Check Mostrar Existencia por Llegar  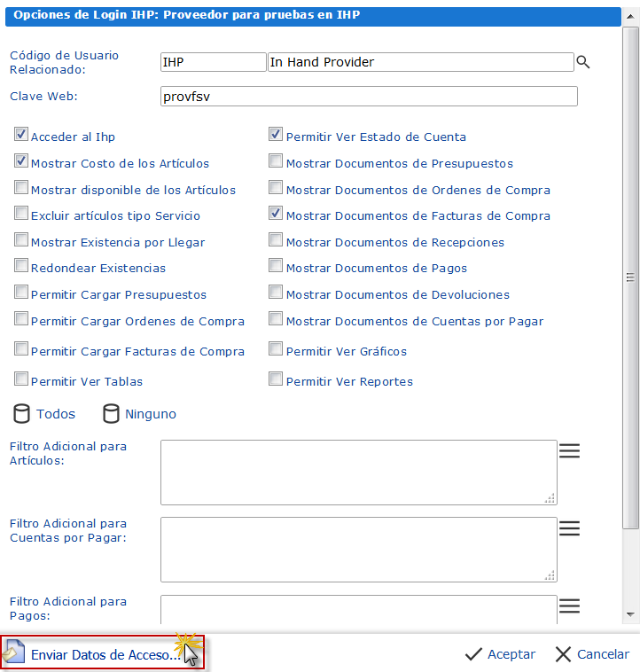pyautogui.click(x=21, y=239)
